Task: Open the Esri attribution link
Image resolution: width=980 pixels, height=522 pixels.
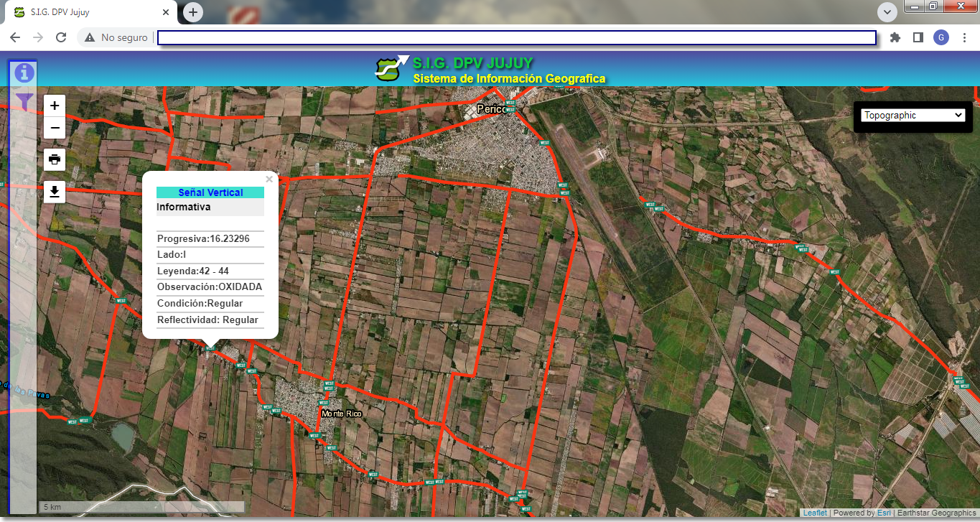Action: 883,513
